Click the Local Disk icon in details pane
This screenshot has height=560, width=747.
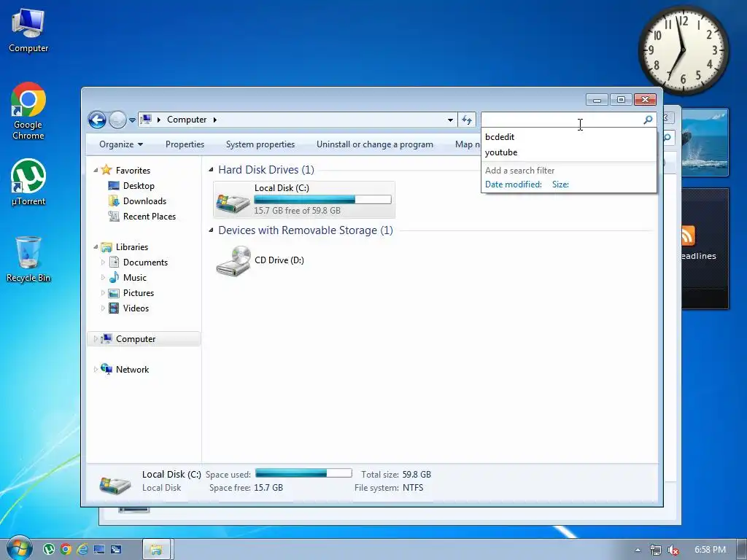tap(115, 484)
